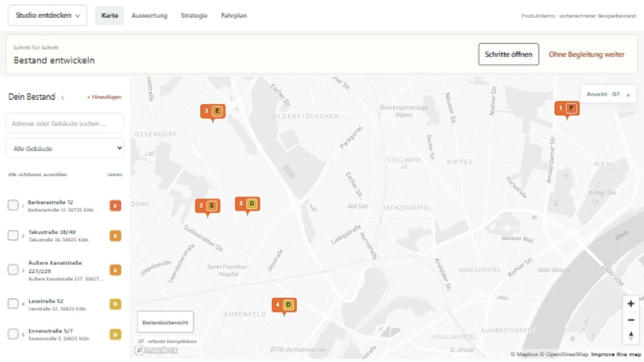Click map marker 5 with class D
The width and height of the screenshot is (644, 362).
tap(248, 204)
